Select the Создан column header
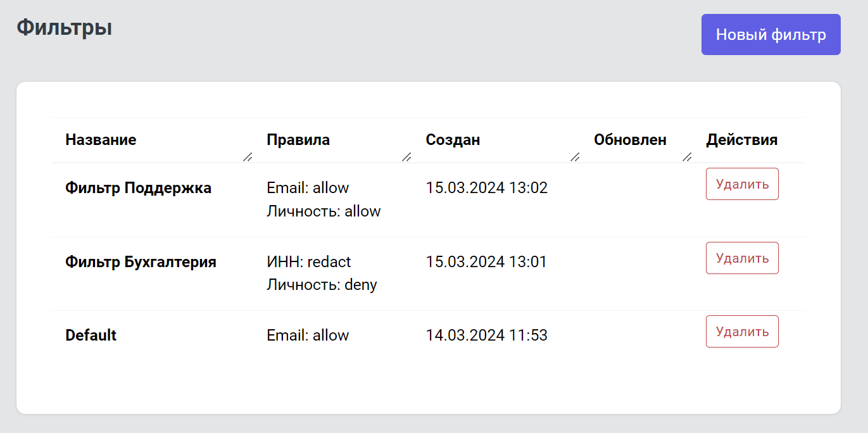 coord(453,140)
